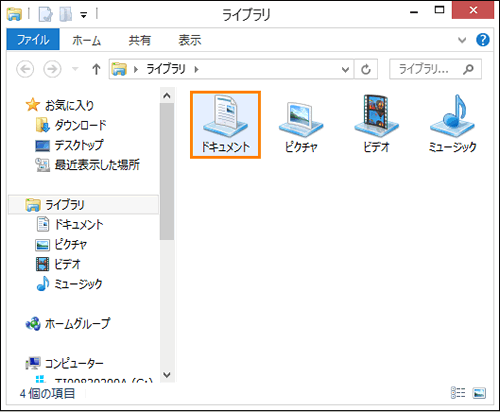Expand the address bar root chevron

[x=136, y=69]
